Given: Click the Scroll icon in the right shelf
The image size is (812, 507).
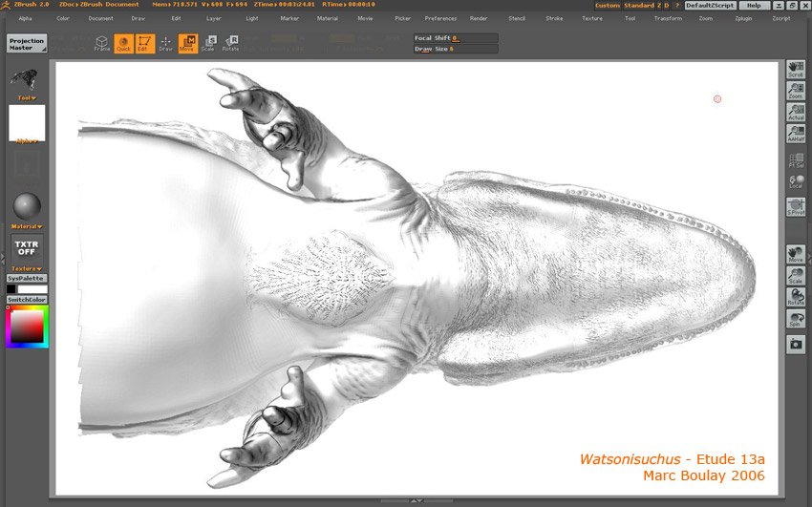Looking at the screenshot, I should (x=796, y=70).
